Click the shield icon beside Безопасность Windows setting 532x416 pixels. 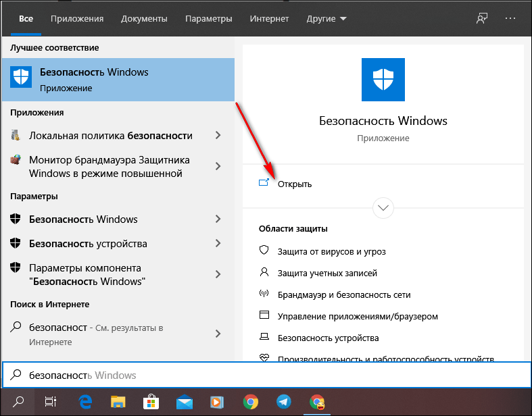point(16,219)
